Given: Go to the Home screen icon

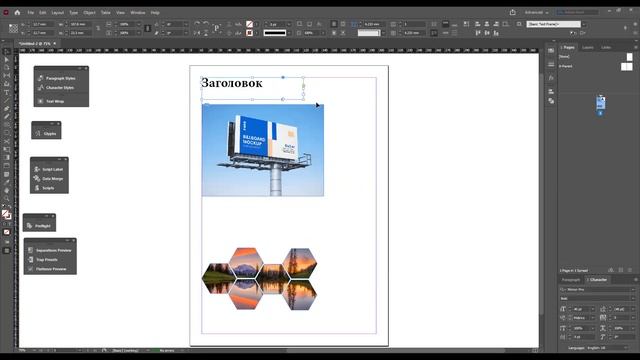Looking at the screenshot, I should [17, 13].
